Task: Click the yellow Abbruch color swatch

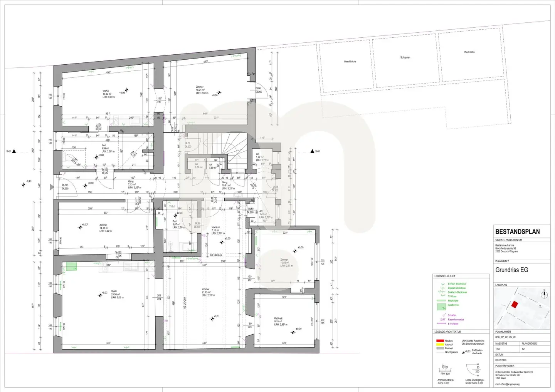Action: [x=440, y=345]
